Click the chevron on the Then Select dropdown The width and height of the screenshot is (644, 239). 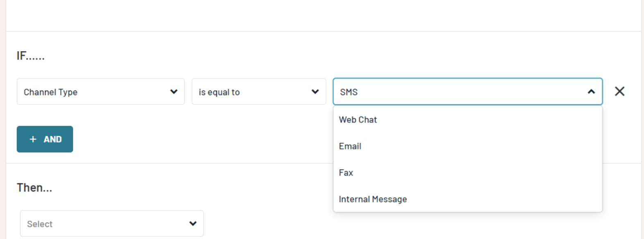click(x=193, y=223)
